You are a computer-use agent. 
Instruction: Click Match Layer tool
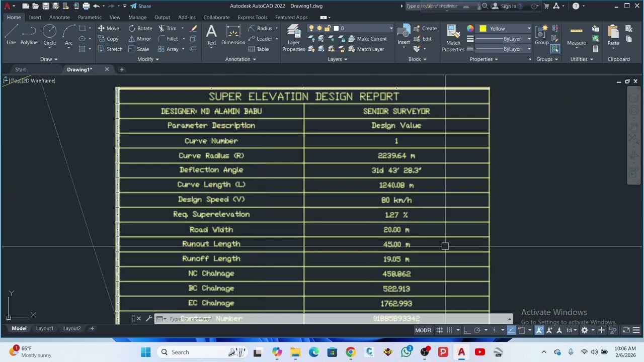click(366, 49)
